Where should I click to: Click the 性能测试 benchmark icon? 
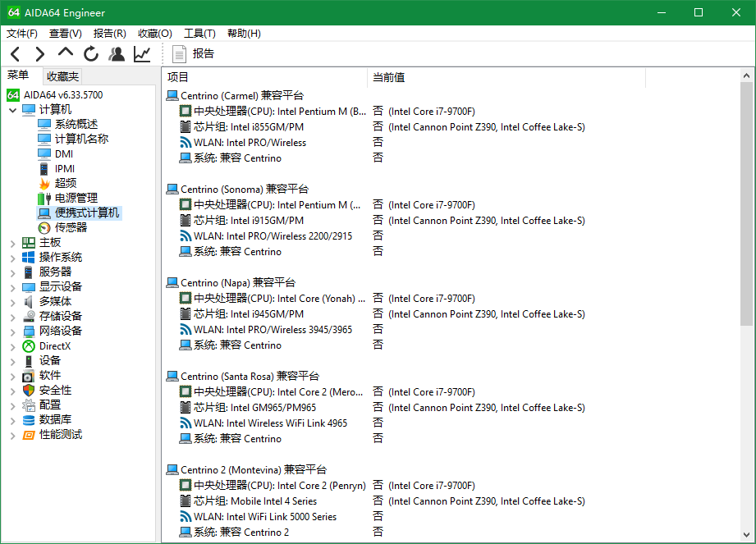pyautogui.click(x=29, y=435)
